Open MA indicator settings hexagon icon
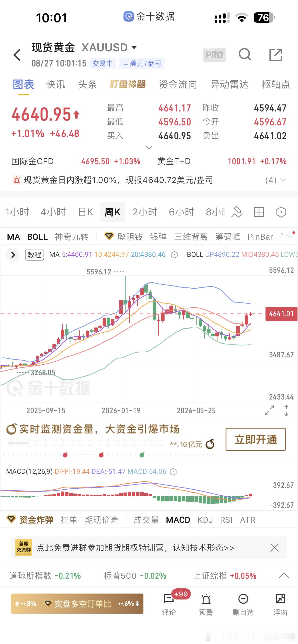The height and width of the screenshot is (644, 298). pos(174,255)
